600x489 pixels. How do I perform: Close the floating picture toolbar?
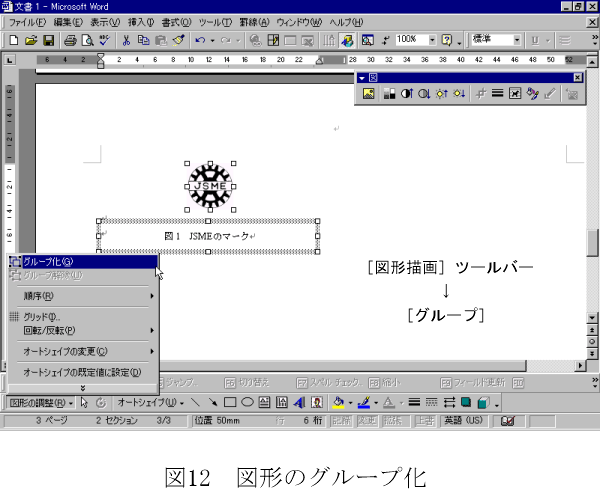point(578,78)
